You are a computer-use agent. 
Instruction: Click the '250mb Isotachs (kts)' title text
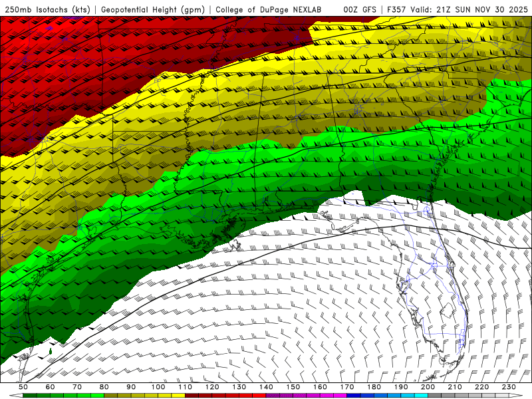pyautogui.click(x=48, y=9)
